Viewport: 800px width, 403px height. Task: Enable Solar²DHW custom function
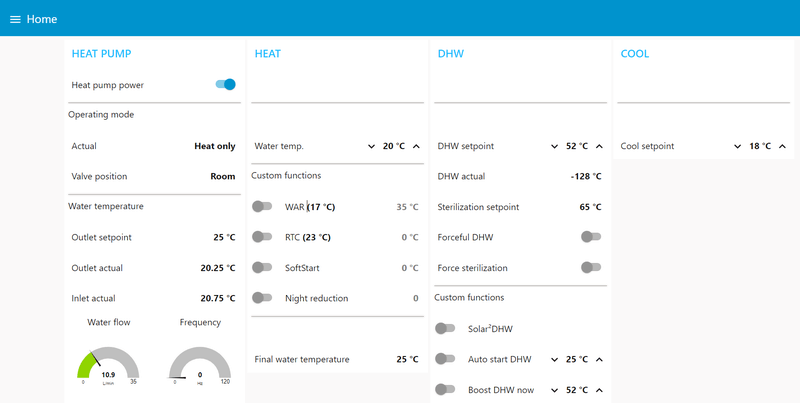click(446, 328)
